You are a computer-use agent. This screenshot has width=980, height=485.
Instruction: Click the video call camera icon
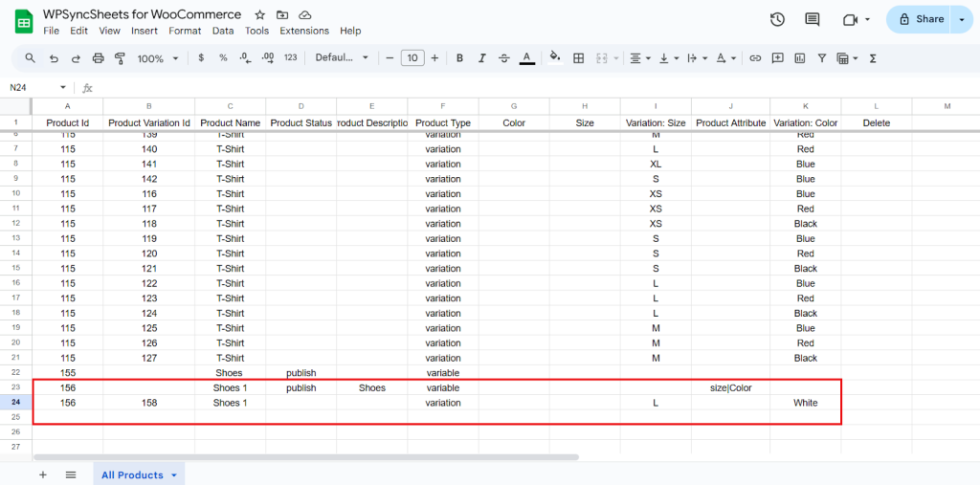[x=850, y=20]
